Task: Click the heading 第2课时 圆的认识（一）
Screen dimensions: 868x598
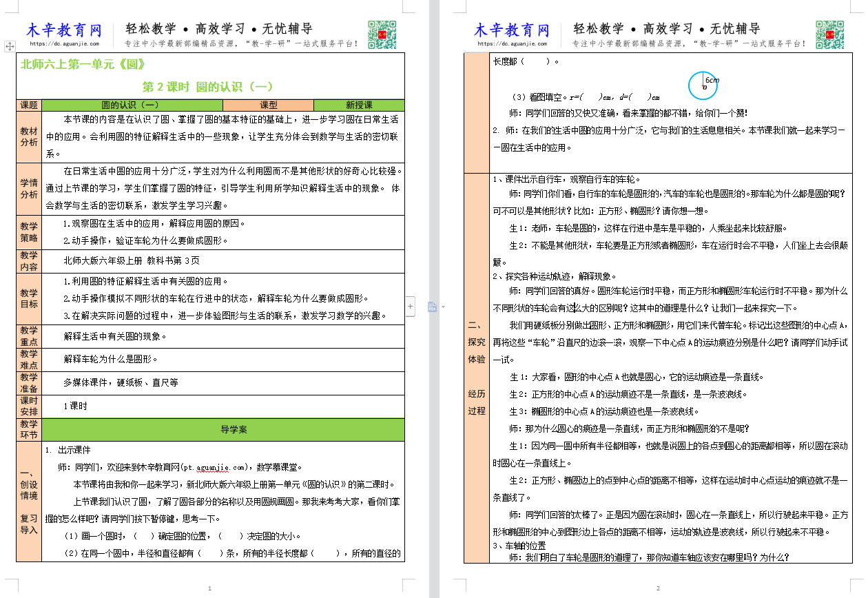Action: click(x=208, y=87)
